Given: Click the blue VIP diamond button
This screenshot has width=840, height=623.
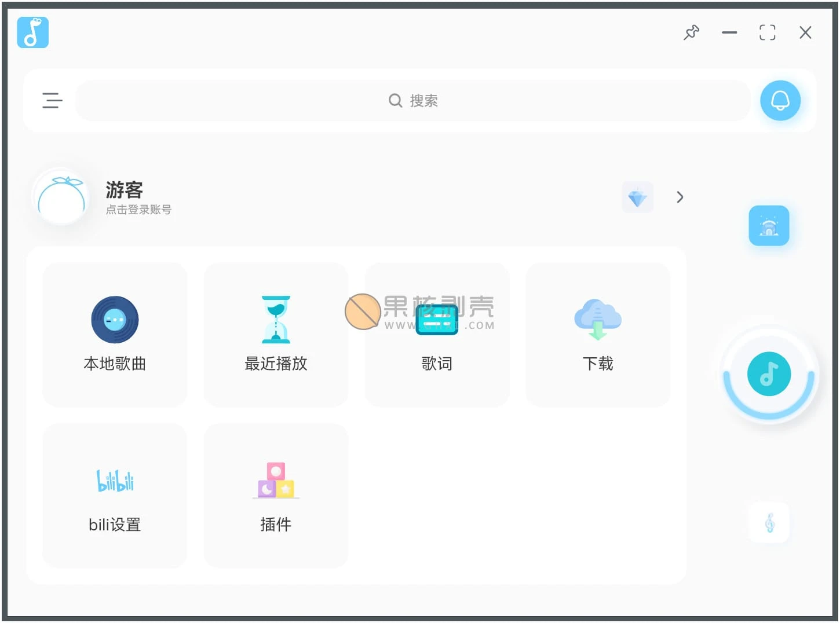Looking at the screenshot, I should pyautogui.click(x=637, y=197).
